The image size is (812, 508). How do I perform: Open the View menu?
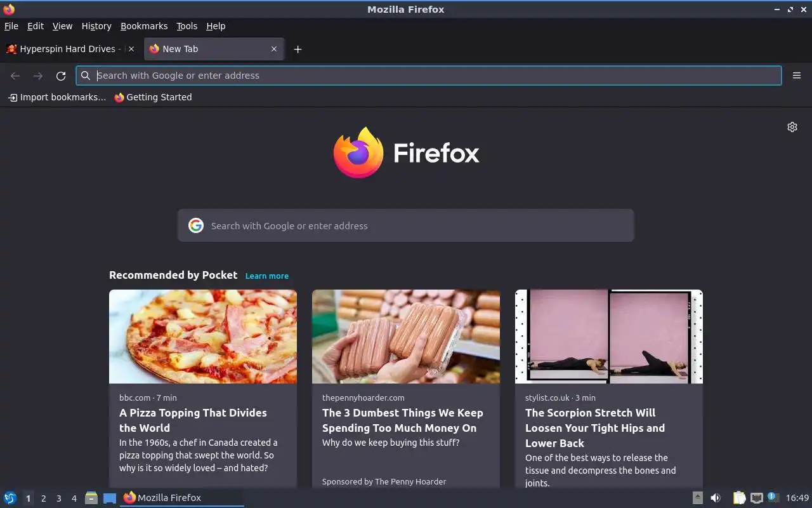tap(62, 26)
